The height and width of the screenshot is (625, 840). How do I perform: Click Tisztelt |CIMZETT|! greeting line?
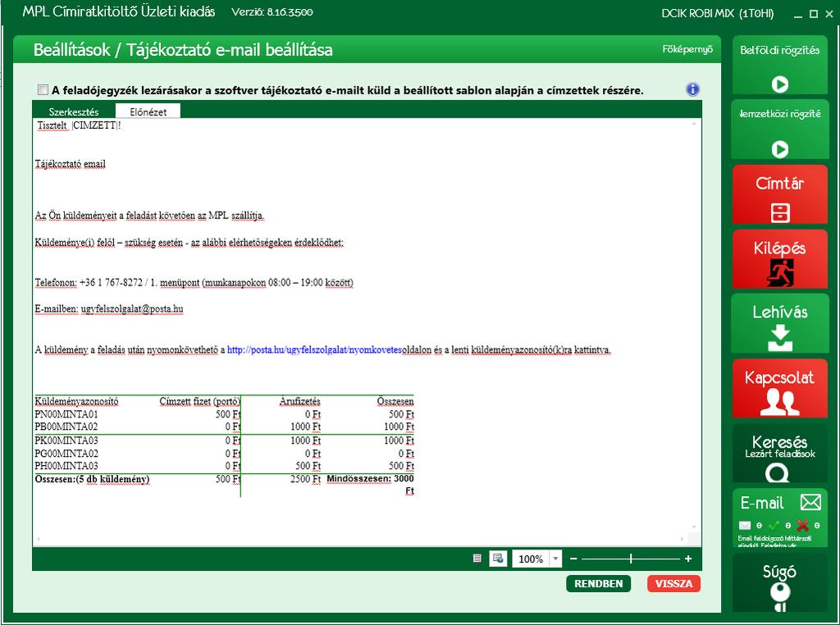pos(79,125)
